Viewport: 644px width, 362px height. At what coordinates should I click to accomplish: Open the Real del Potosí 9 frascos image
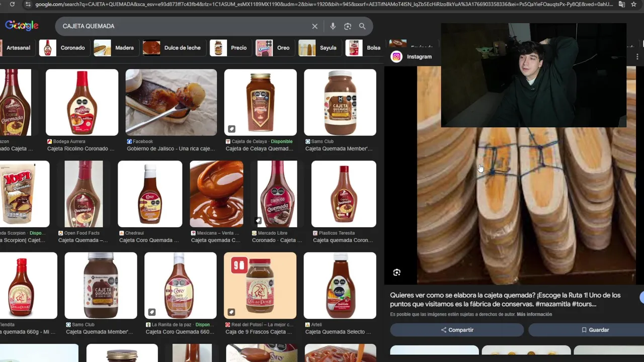pos(260,286)
